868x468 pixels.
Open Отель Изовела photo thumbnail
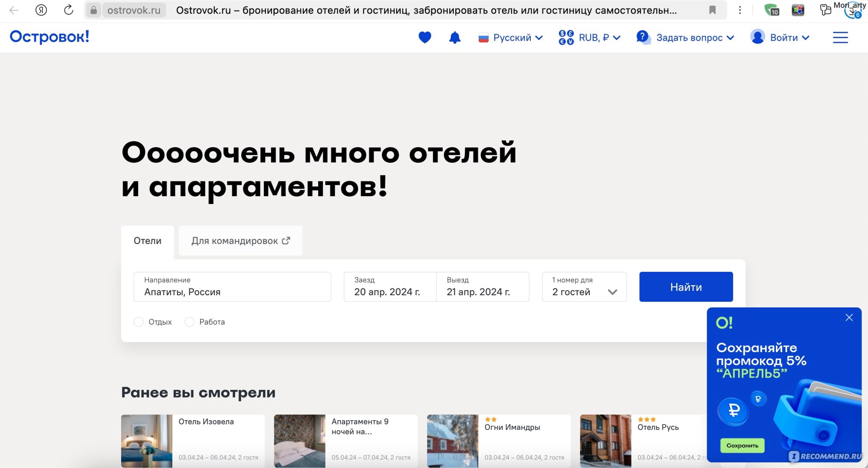(147, 441)
